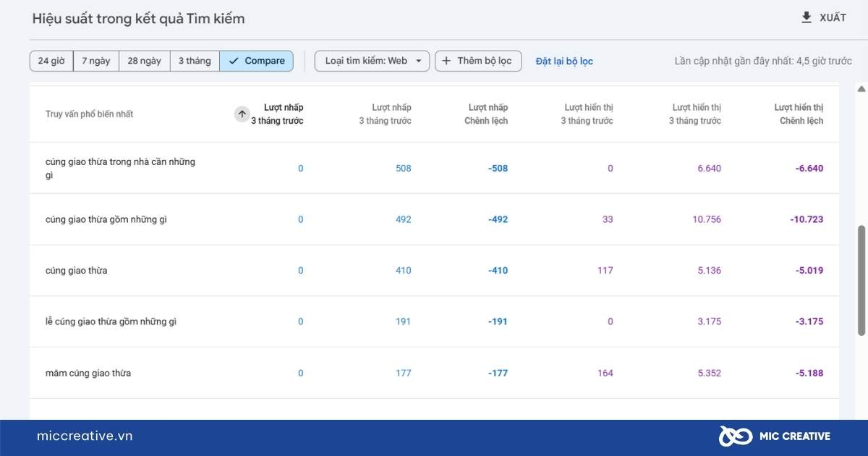Click the -508 click difference value
This screenshot has height=456, width=868.
click(x=498, y=169)
